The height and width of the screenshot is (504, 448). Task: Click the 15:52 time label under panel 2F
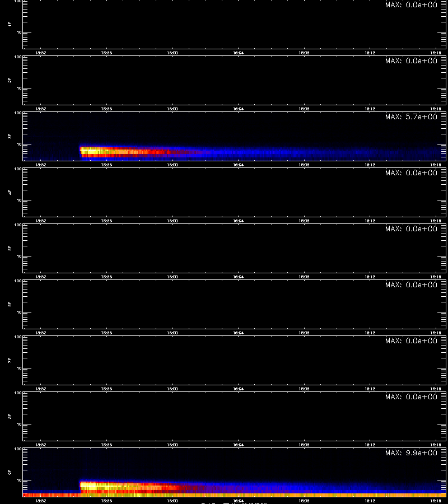click(40, 109)
